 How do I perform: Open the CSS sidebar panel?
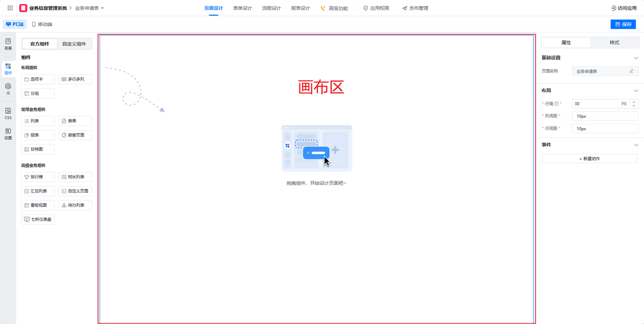click(8, 113)
